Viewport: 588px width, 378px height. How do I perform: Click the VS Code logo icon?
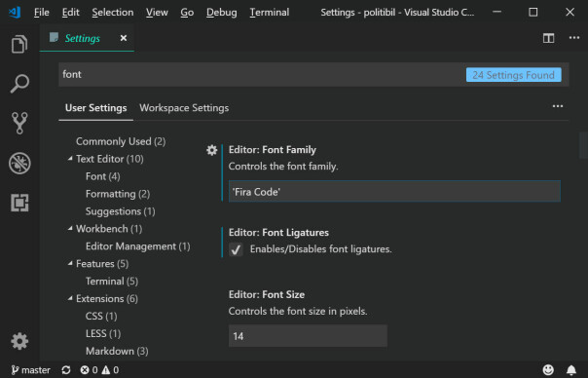[15, 12]
